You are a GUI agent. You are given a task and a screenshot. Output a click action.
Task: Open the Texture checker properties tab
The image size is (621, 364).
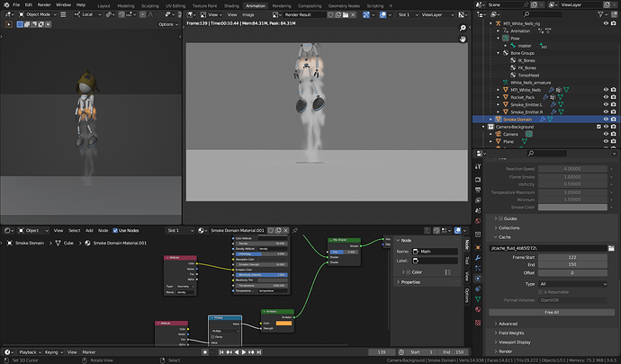(x=478, y=323)
